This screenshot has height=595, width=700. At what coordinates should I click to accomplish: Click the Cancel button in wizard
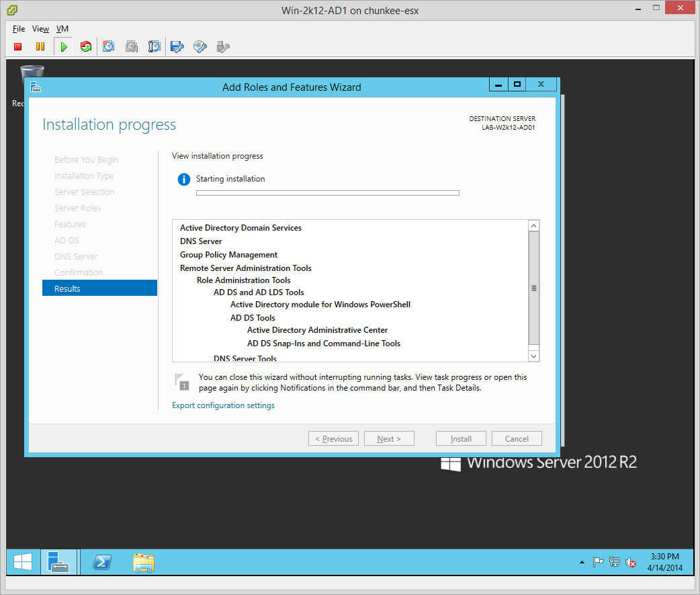(x=517, y=439)
